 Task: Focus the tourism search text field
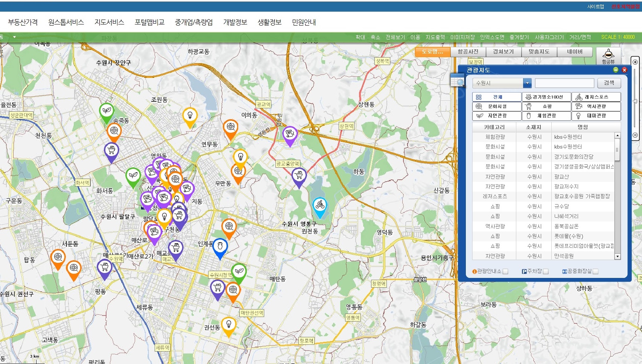tap(564, 83)
